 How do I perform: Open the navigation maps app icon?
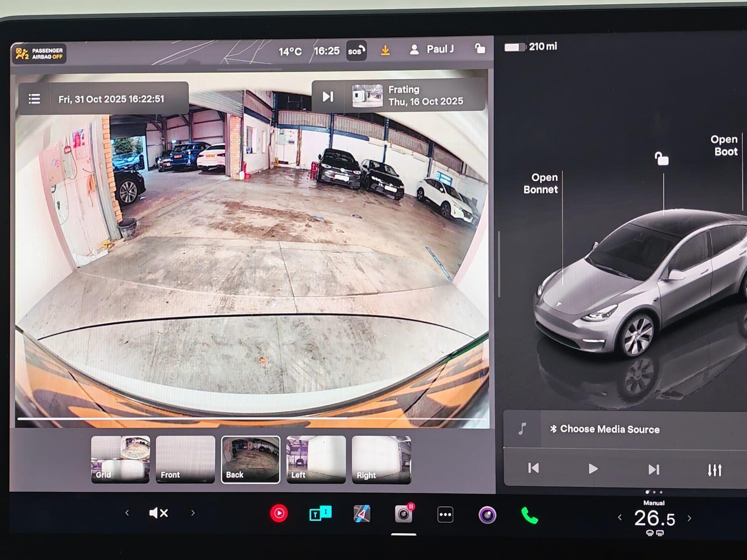(x=362, y=513)
